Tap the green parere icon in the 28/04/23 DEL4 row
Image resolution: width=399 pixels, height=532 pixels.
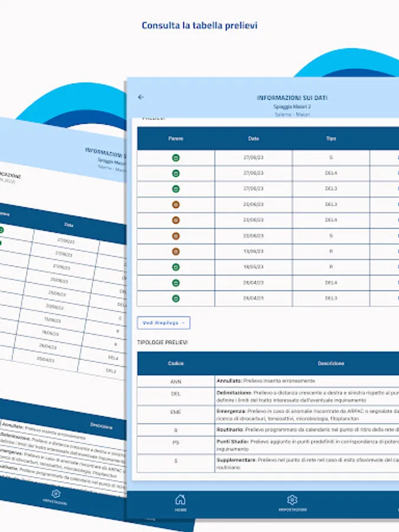[x=176, y=283]
